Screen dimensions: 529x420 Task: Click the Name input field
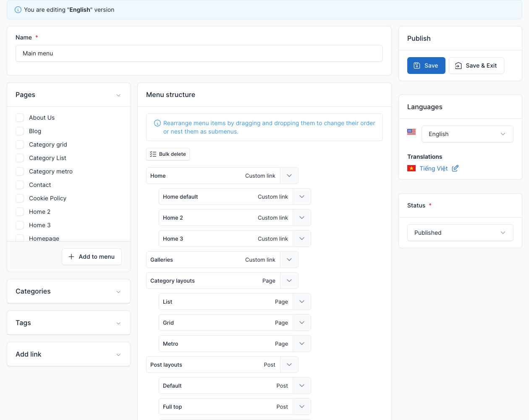pos(199,53)
